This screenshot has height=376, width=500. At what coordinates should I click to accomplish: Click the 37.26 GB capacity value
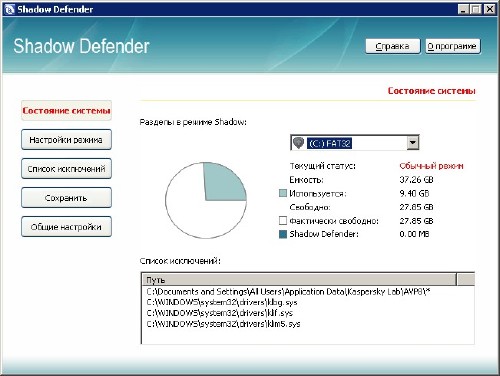pos(416,180)
